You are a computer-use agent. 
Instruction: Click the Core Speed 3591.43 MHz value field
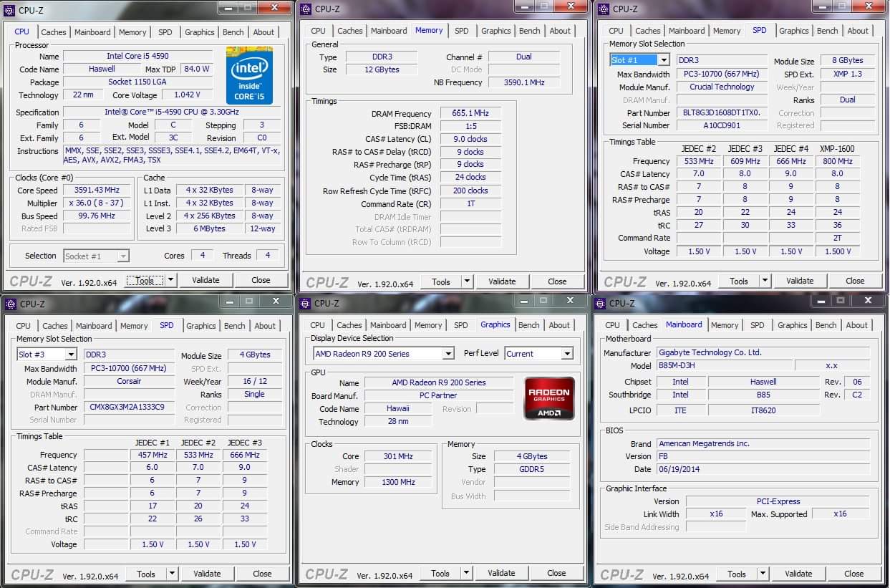pos(97,191)
